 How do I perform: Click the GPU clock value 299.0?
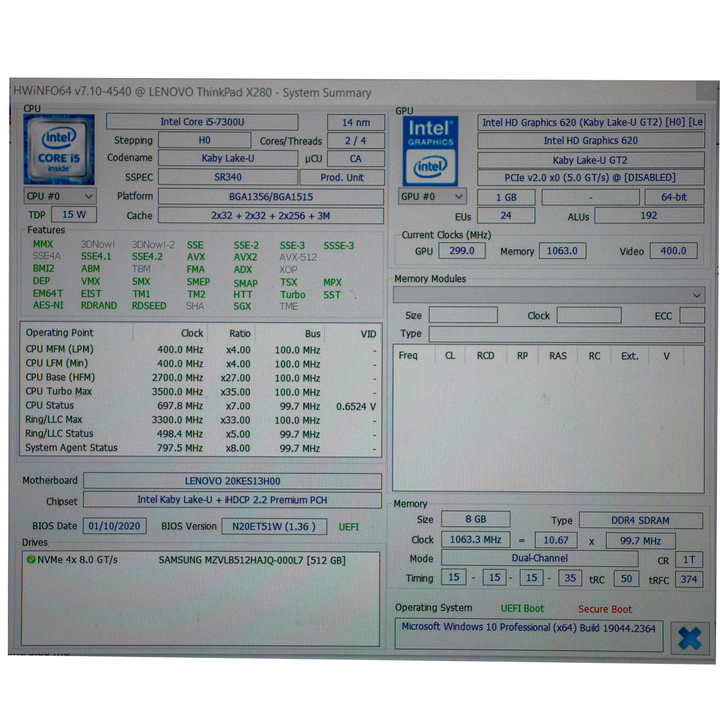coord(462,251)
